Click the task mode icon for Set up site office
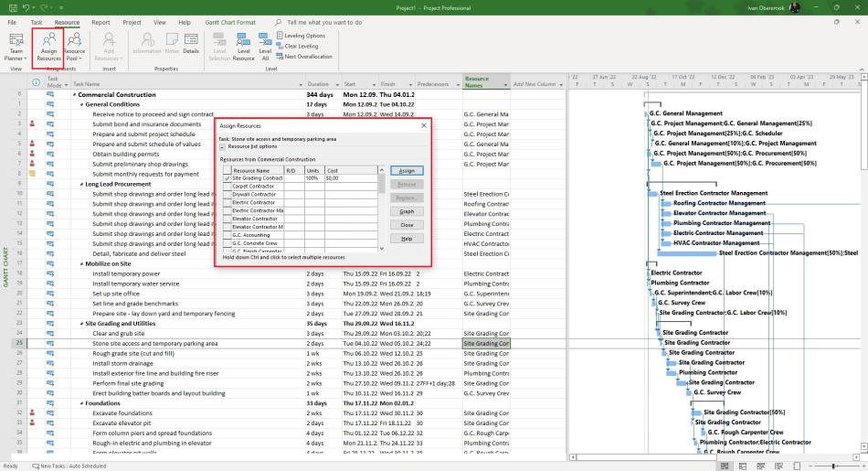Viewport: 868px width, 471px height. [50, 294]
